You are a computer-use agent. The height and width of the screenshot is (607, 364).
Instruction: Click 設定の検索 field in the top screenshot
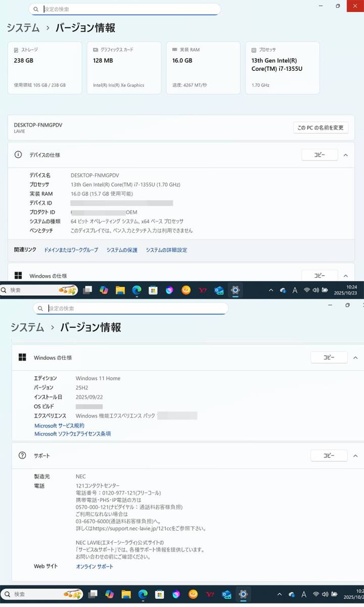click(125, 9)
